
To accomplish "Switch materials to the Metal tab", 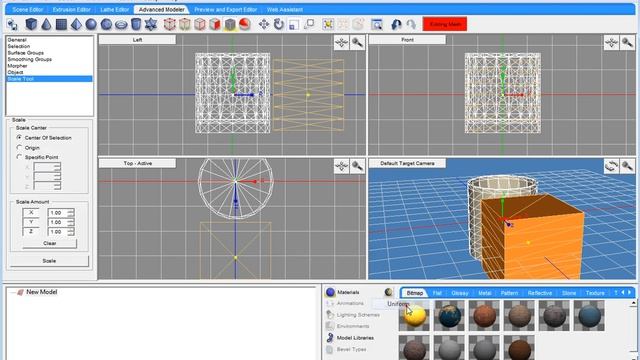I will pyautogui.click(x=484, y=293).
